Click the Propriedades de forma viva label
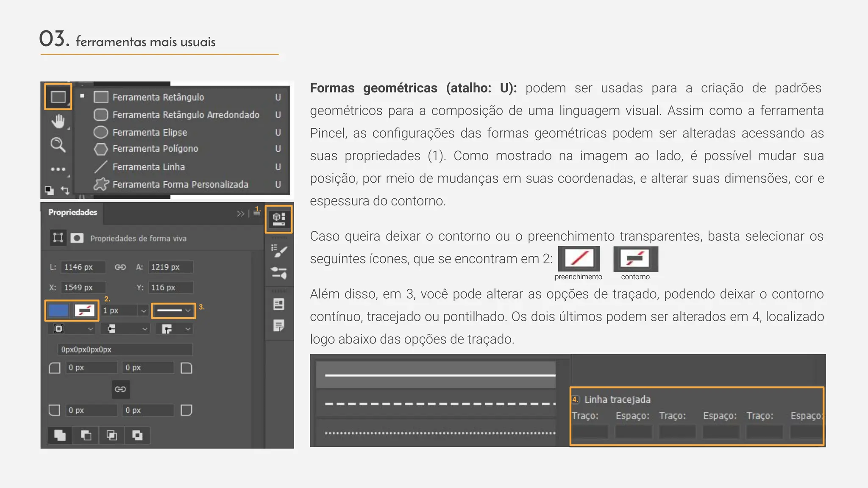This screenshot has width=868, height=488. pyautogui.click(x=138, y=238)
